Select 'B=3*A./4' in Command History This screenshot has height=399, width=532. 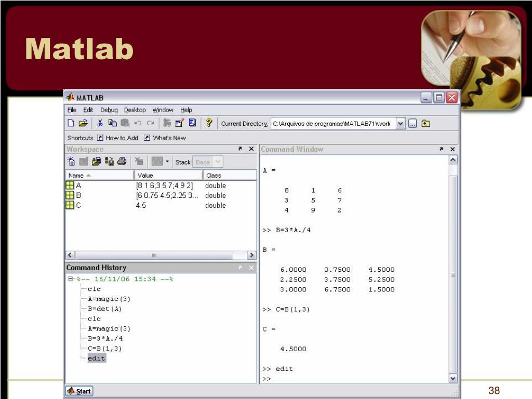click(x=105, y=339)
